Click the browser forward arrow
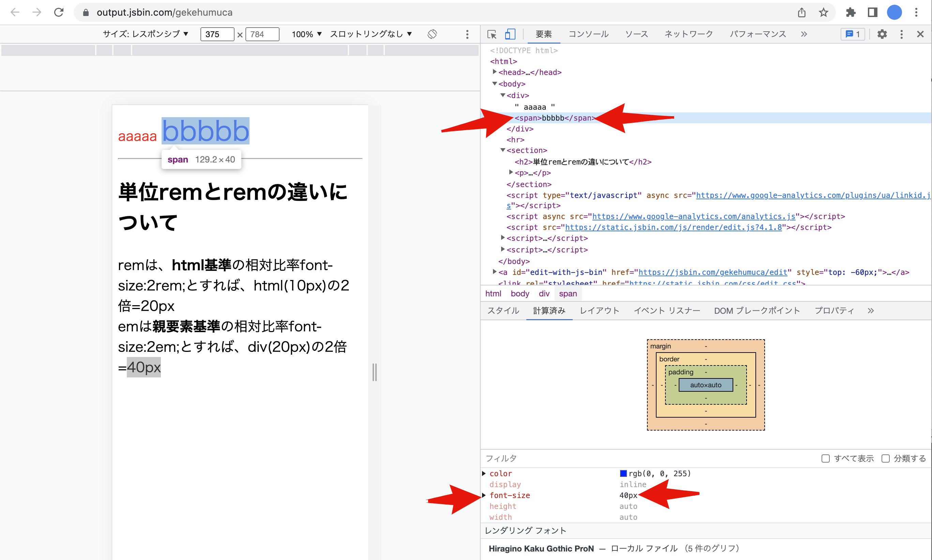Image resolution: width=932 pixels, height=560 pixels. [36, 12]
